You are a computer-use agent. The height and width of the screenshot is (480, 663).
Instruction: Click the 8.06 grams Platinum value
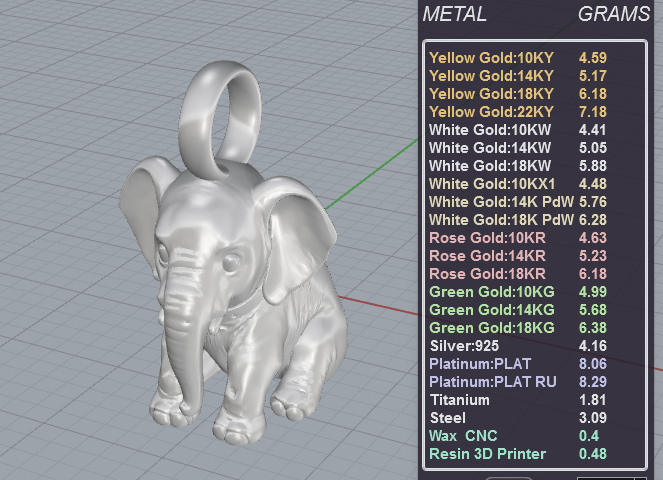593,364
